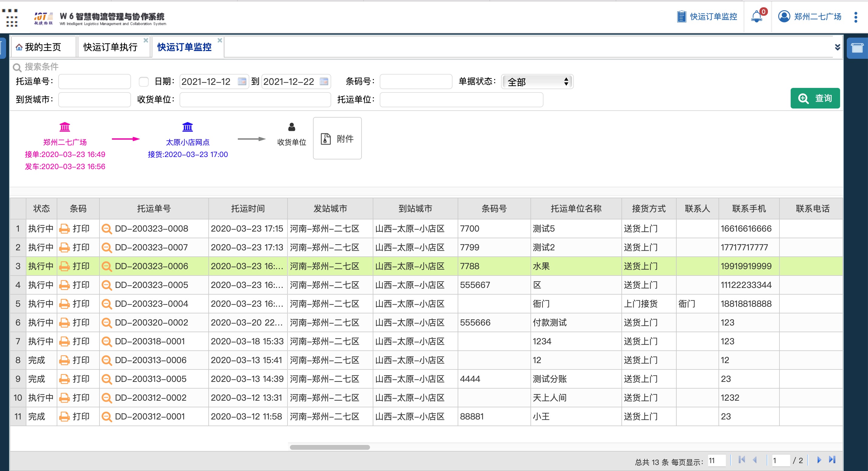868x471 pixels.
Task: Click magnifier icon beside DD-200323-0007
Action: tap(106, 248)
